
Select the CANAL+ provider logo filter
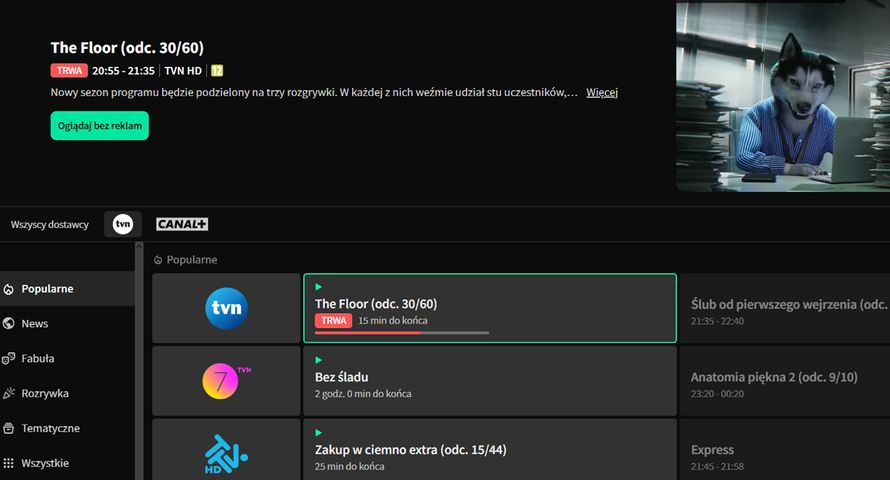click(x=182, y=224)
